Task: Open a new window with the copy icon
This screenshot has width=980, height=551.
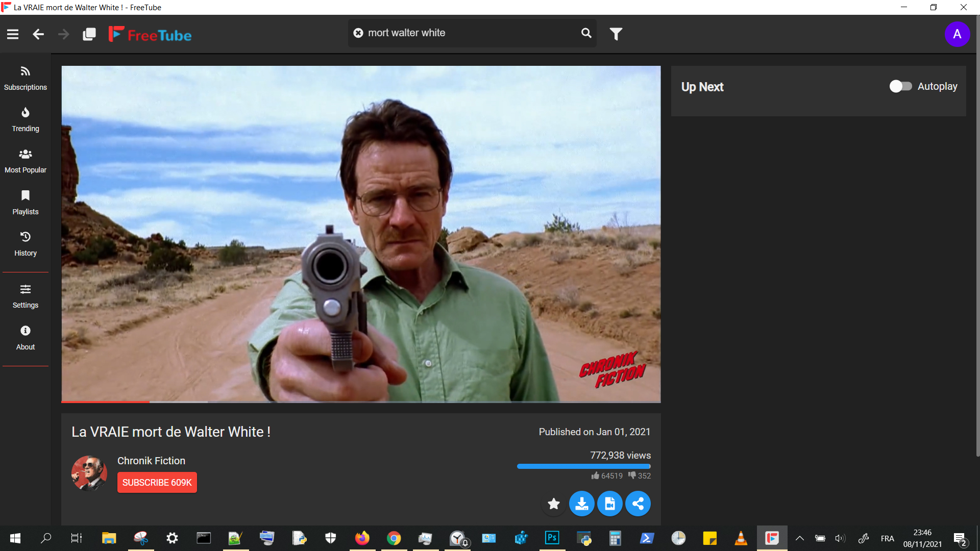Action: point(89,34)
